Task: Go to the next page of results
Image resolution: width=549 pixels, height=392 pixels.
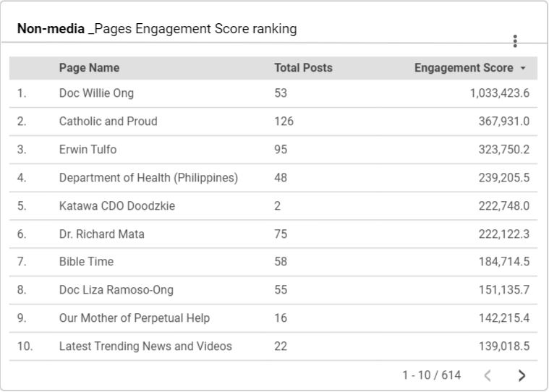Action: (x=522, y=375)
